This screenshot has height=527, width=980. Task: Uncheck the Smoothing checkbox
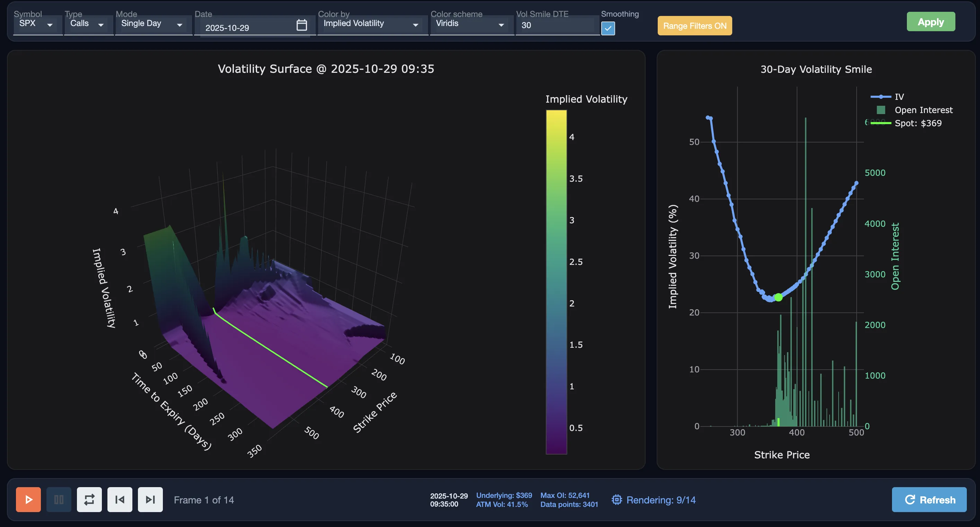[608, 28]
